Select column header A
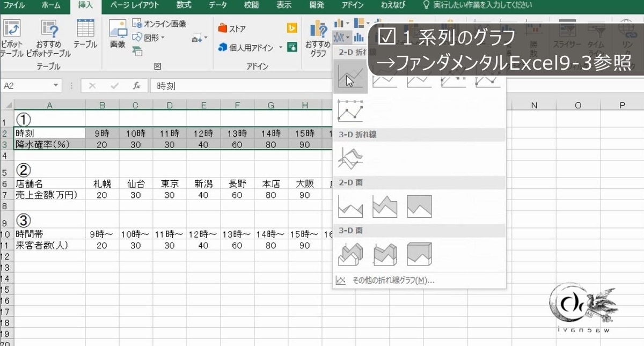 pos(49,106)
